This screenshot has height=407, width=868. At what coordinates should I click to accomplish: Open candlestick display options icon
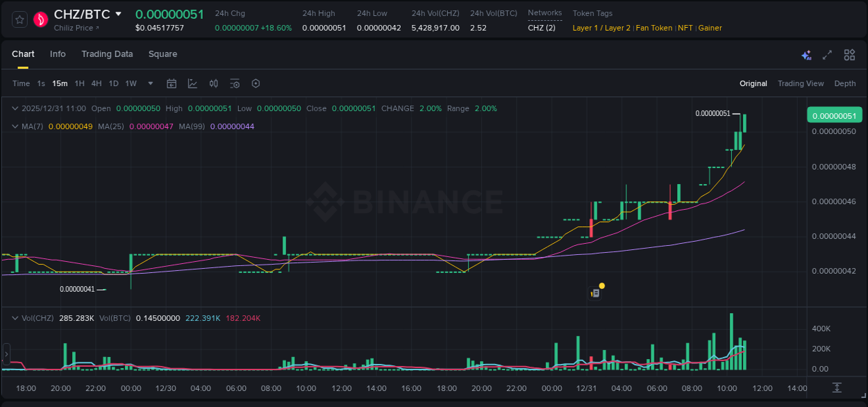click(x=213, y=83)
